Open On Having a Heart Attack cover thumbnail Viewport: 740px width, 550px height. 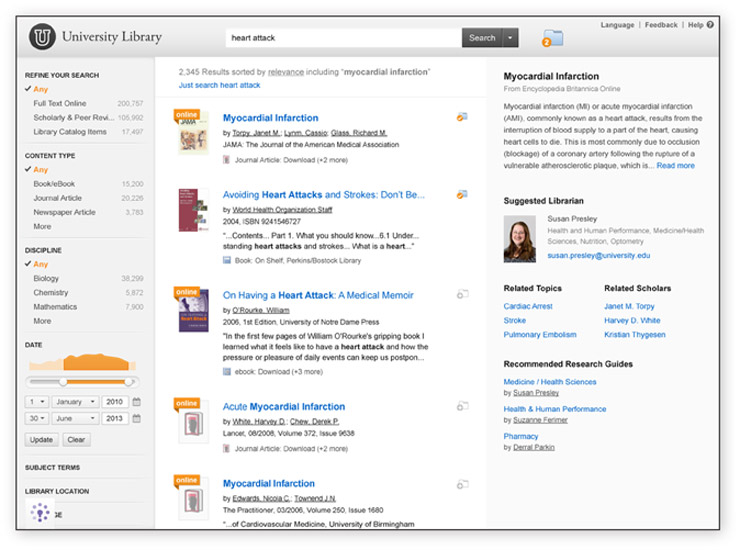pyautogui.click(x=193, y=311)
